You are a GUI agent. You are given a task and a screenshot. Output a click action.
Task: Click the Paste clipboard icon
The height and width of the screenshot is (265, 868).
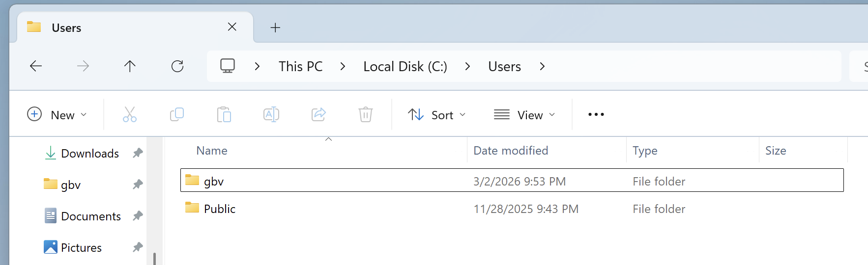pyautogui.click(x=224, y=115)
